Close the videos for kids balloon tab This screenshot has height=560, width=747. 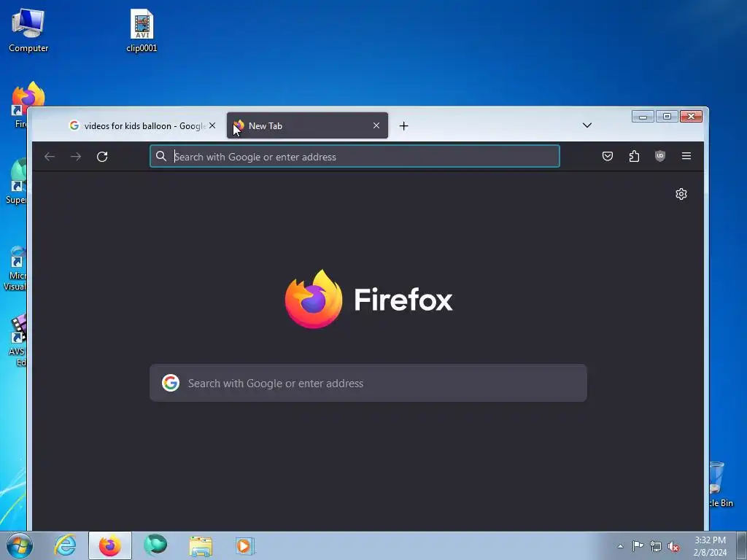point(212,125)
